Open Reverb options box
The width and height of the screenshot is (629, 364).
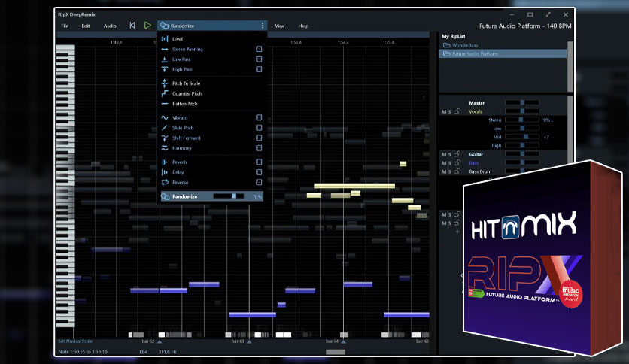tap(259, 162)
